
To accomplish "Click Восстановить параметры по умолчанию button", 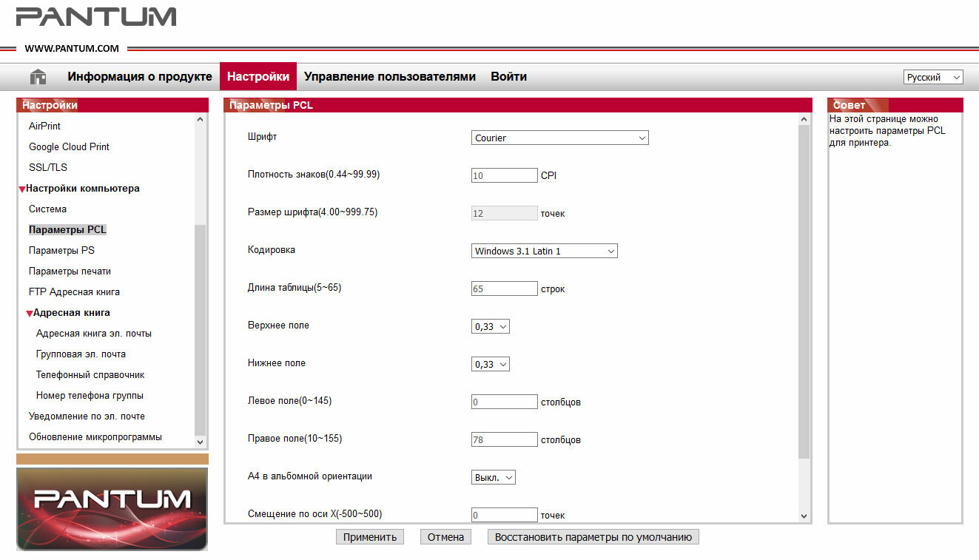I will (593, 537).
